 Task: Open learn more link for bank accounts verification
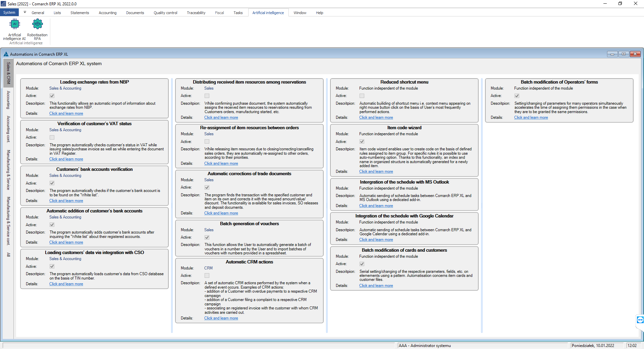66,201
